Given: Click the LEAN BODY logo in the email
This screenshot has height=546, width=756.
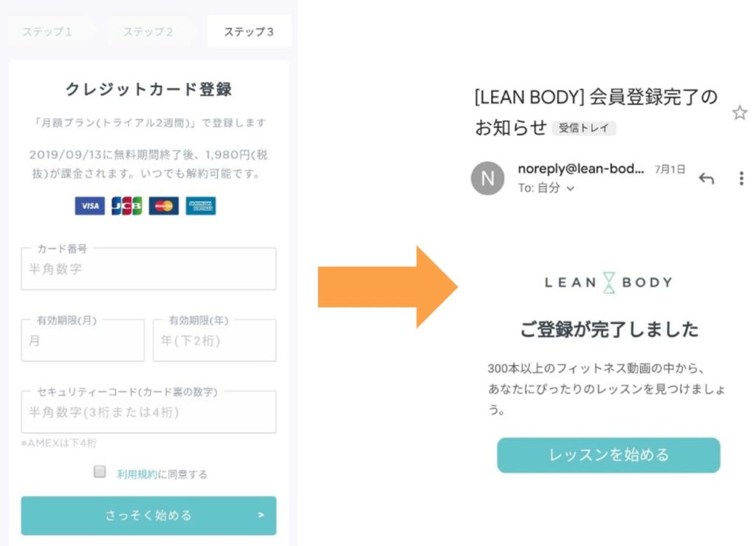Looking at the screenshot, I should [x=608, y=283].
